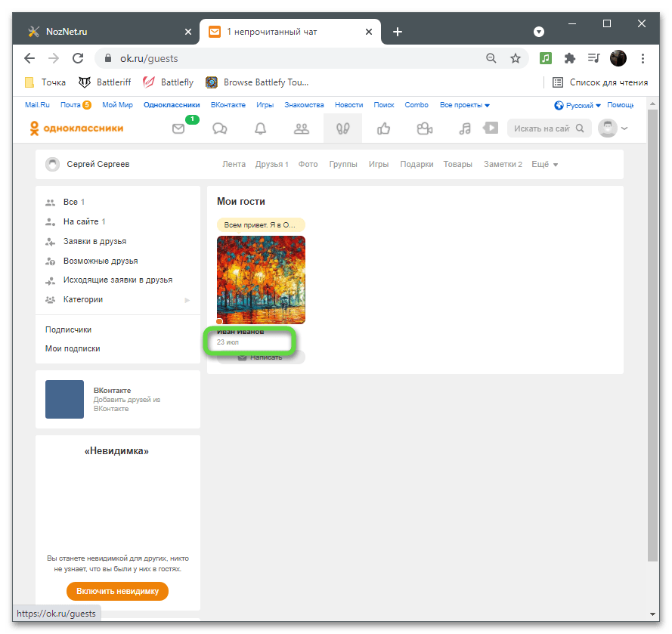The image size is (672, 634).
Task: Open discussions speech bubble icon
Action: (x=220, y=128)
